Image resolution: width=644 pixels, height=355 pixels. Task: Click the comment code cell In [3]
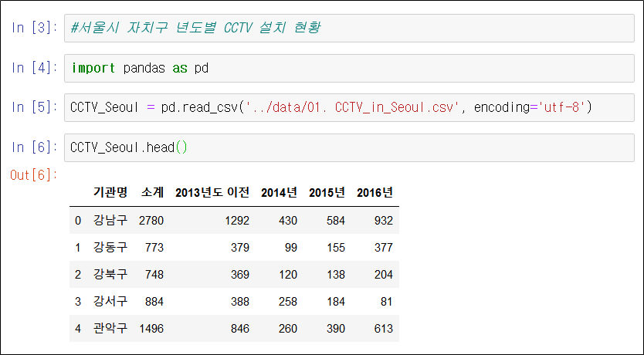[349, 28]
